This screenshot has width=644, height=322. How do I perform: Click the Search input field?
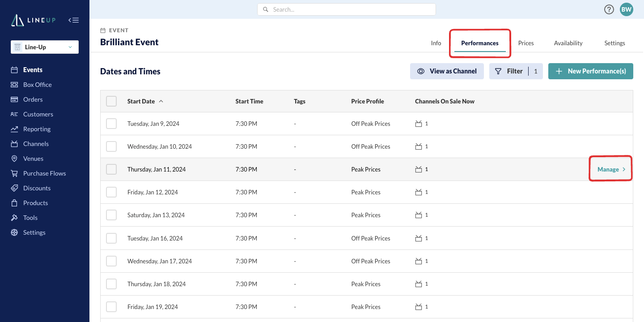(347, 9)
